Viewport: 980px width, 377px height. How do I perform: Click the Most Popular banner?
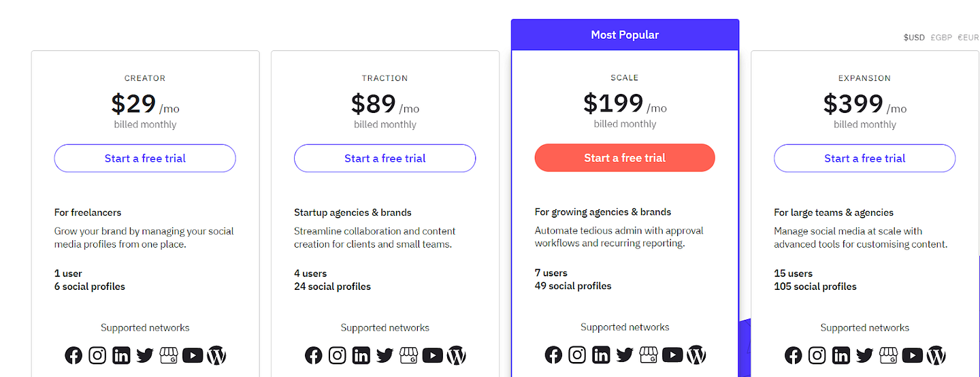[625, 35]
